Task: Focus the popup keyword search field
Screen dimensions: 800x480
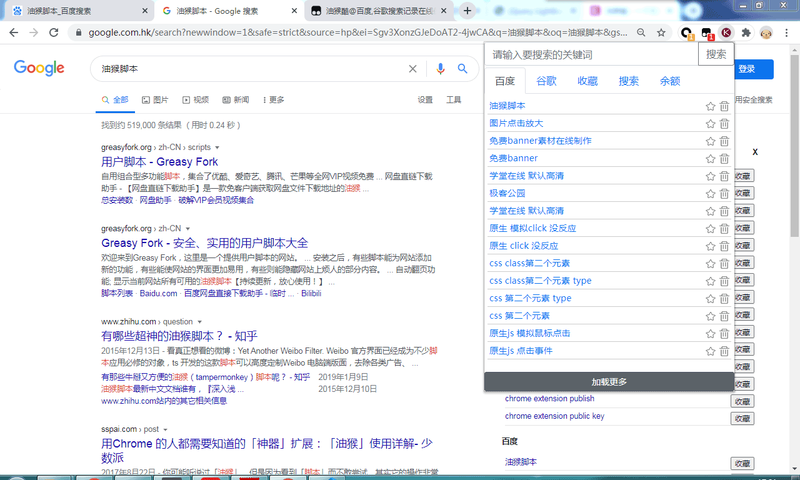Action: point(592,55)
